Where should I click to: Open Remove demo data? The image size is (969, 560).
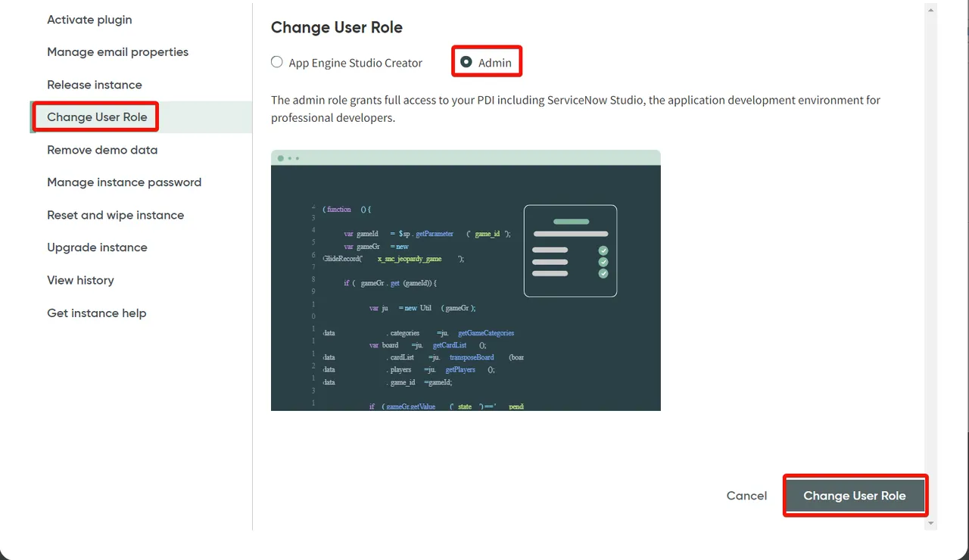click(x=102, y=150)
